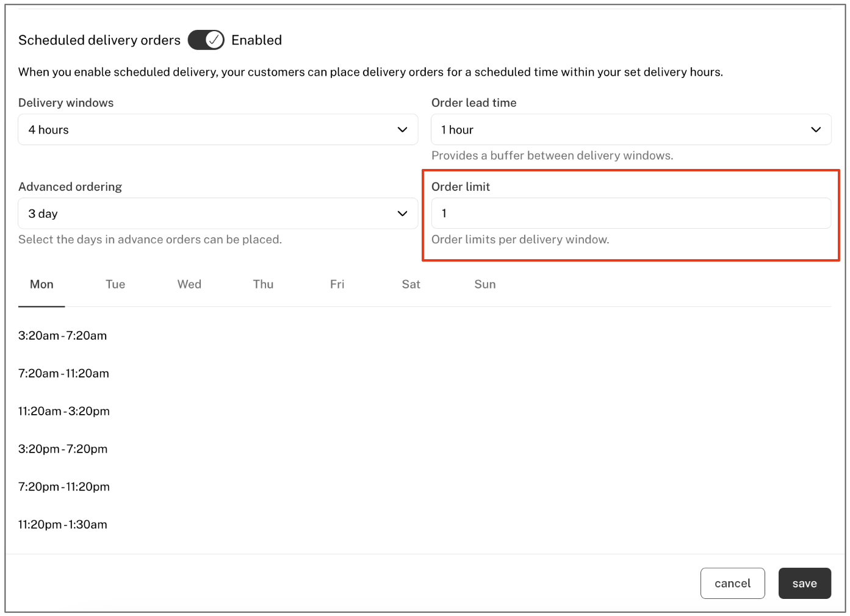Screen dimensions: 850x616
Task: Click 'Provides a buffer between delivery windows.' hint
Action: pos(552,156)
